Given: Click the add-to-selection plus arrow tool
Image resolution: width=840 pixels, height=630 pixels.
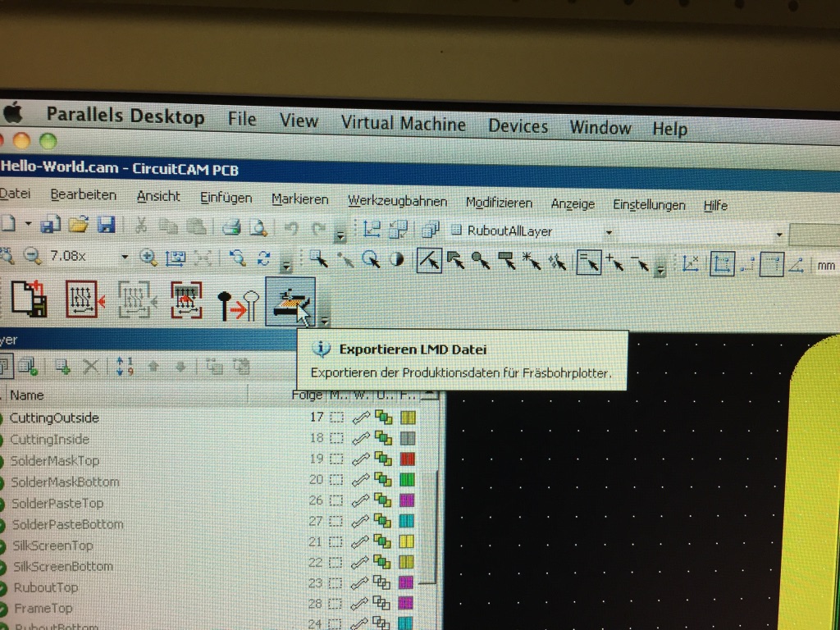Looking at the screenshot, I should tap(614, 263).
